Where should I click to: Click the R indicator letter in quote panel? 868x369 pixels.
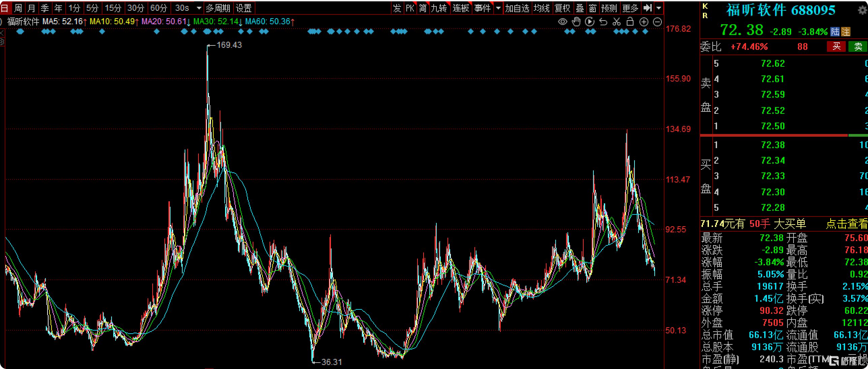705,15
